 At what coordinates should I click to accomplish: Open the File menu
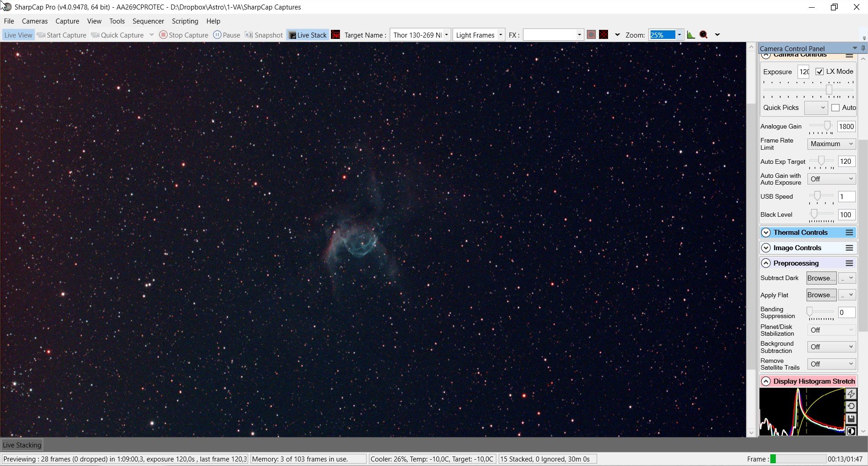click(9, 21)
